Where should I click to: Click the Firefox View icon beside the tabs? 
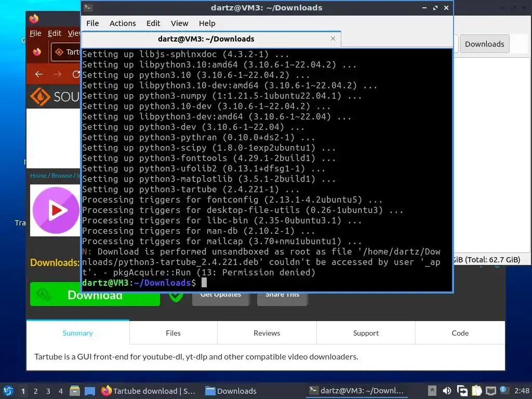click(37, 52)
